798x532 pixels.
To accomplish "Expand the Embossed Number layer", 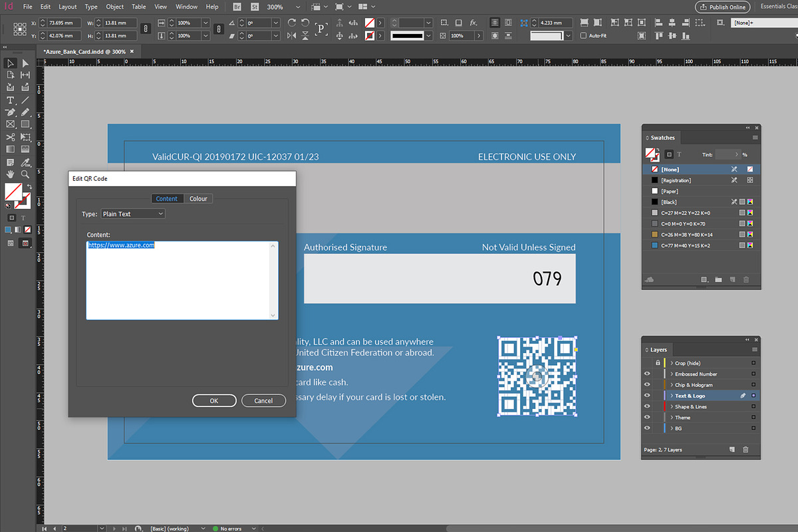I will point(672,374).
